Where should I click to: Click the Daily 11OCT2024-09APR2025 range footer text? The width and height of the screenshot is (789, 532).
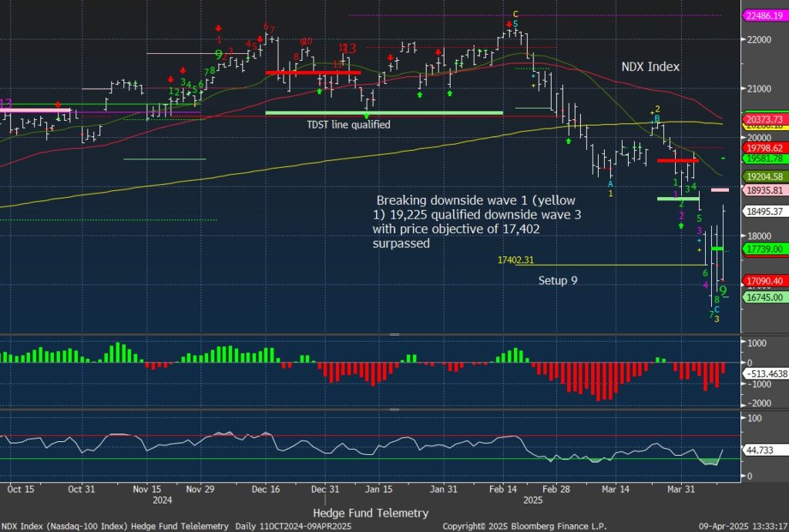pos(294,526)
